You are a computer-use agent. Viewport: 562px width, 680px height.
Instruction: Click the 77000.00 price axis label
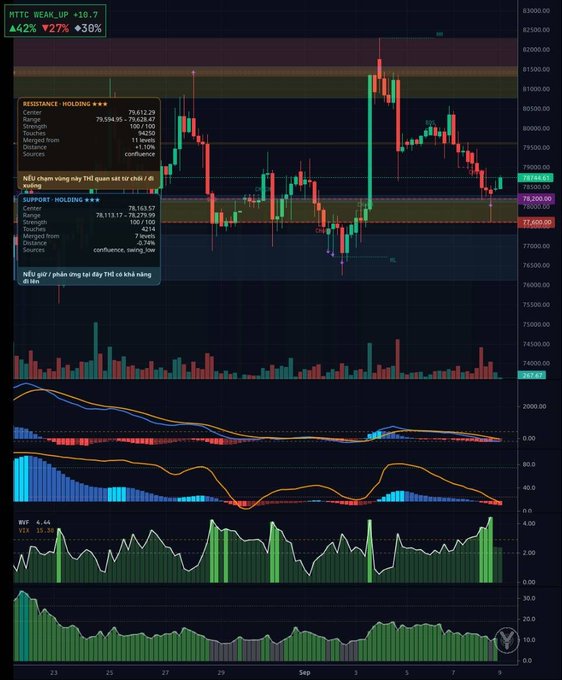[536, 246]
